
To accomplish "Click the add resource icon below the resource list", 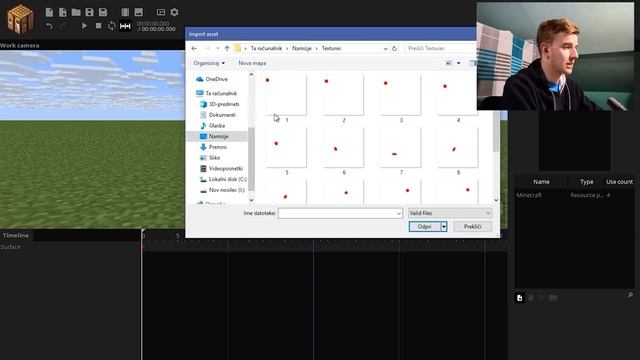I will tap(520, 298).
